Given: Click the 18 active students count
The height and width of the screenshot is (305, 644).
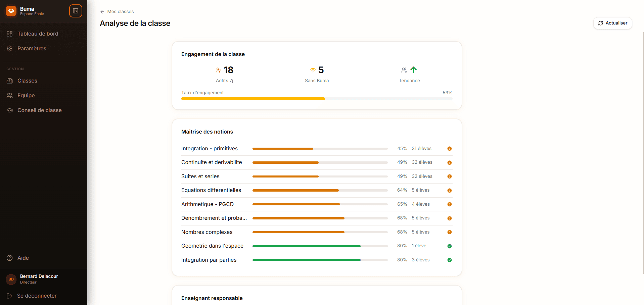Looking at the screenshot, I should pos(229,70).
